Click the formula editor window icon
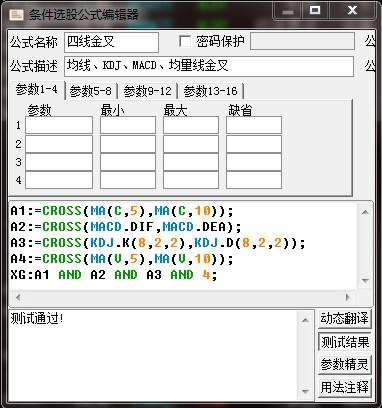 [x=16, y=14]
